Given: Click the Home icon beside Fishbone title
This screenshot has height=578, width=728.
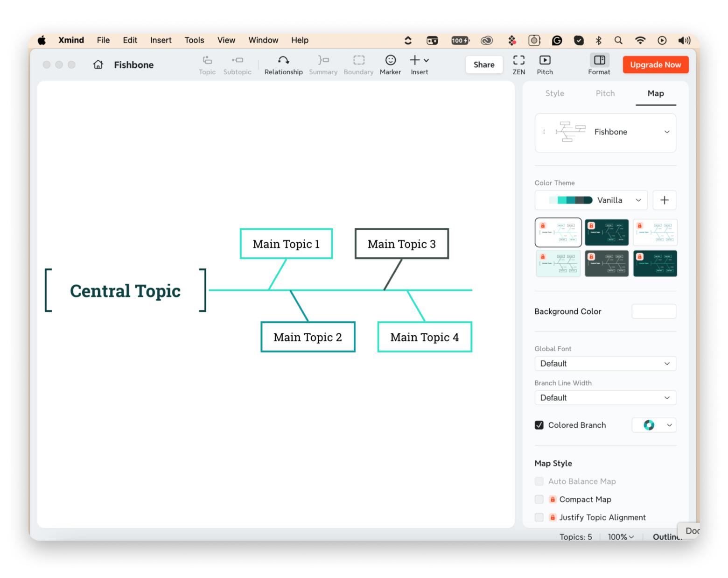Looking at the screenshot, I should click(x=98, y=64).
